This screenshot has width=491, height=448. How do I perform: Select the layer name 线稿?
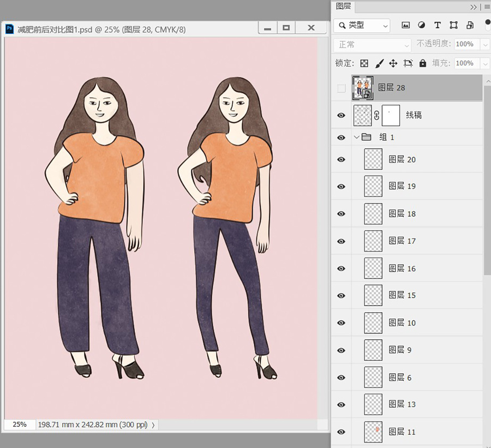pos(414,115)
